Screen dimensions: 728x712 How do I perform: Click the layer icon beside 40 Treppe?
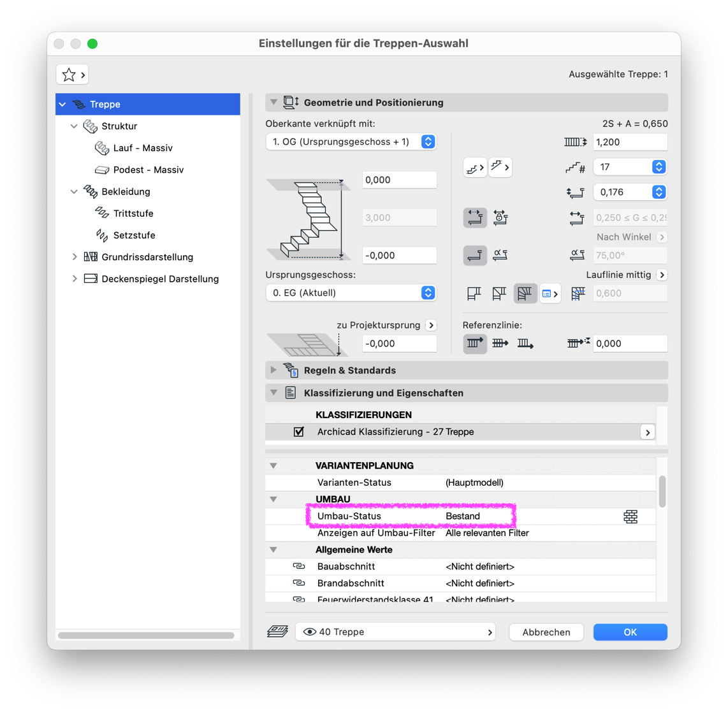pyautogui.click(x=278, y=632)
